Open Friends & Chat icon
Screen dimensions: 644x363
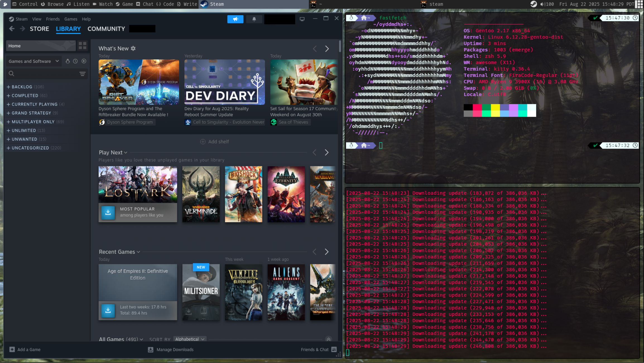pos(334,349)
